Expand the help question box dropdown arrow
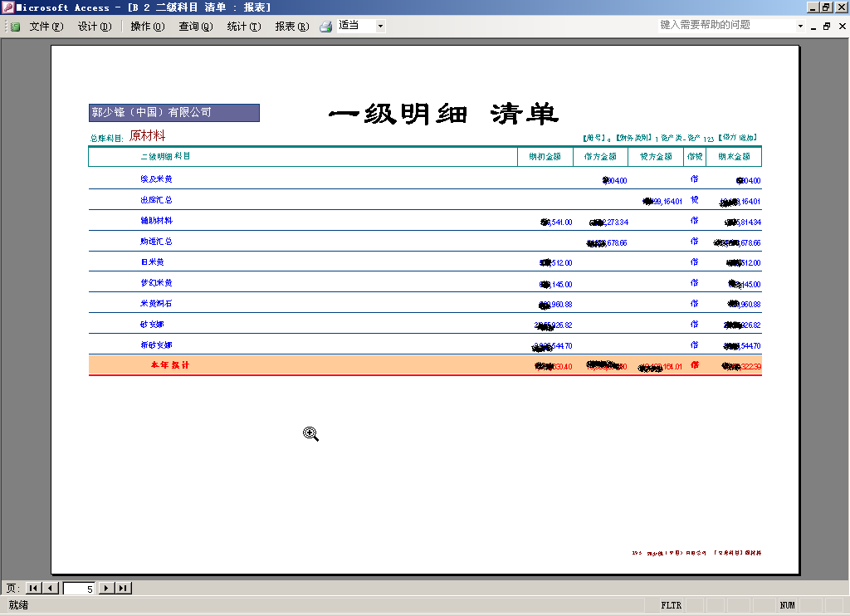 tap(800, 27)
